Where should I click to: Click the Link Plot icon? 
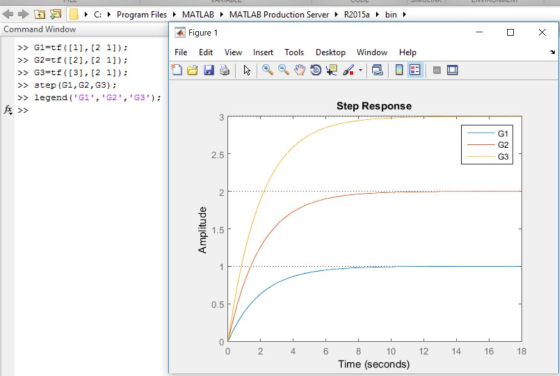[377, 70]
